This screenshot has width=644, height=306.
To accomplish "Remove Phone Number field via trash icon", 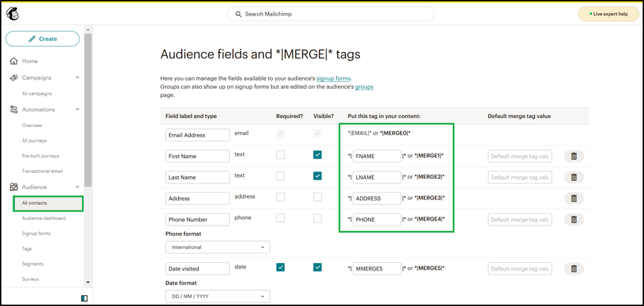I will point(574,219).
